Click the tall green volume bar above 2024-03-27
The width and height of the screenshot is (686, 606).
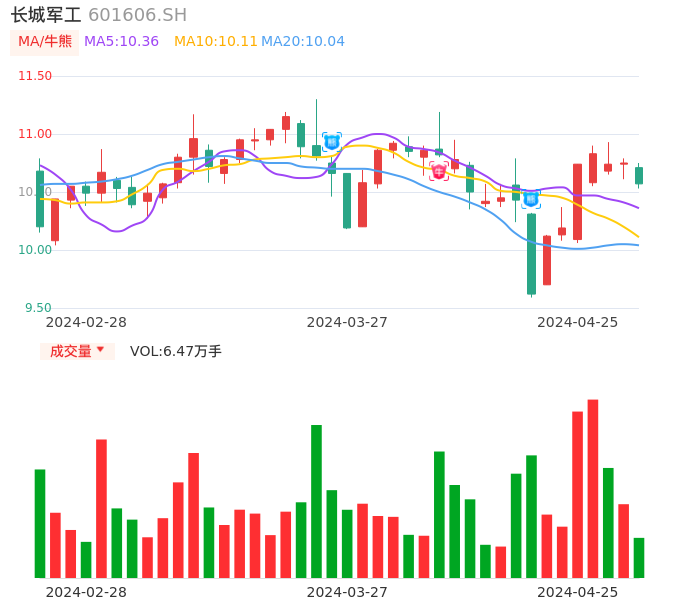click(x=316, y=501)
